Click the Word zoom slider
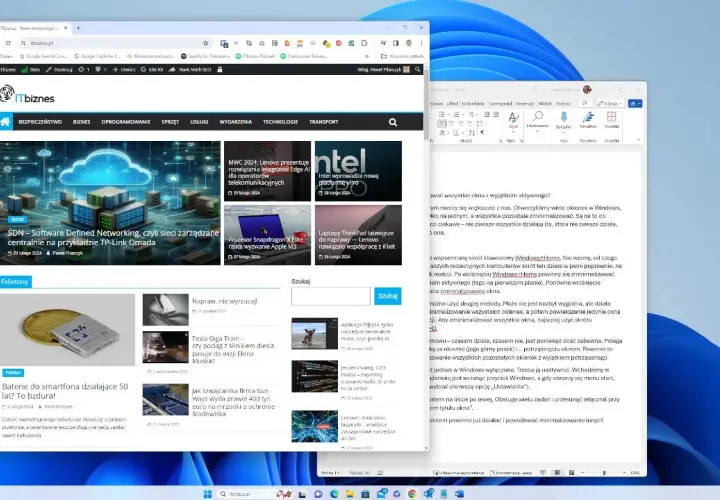This screenshot has height=500, width=720. pos(604,472)
